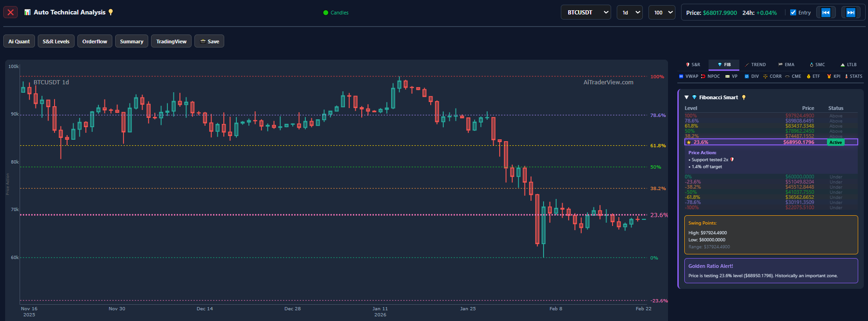The height and width of the screenshot is (321, 868).
Task: Switch to the EMA tab
Action: coord(786,65)
